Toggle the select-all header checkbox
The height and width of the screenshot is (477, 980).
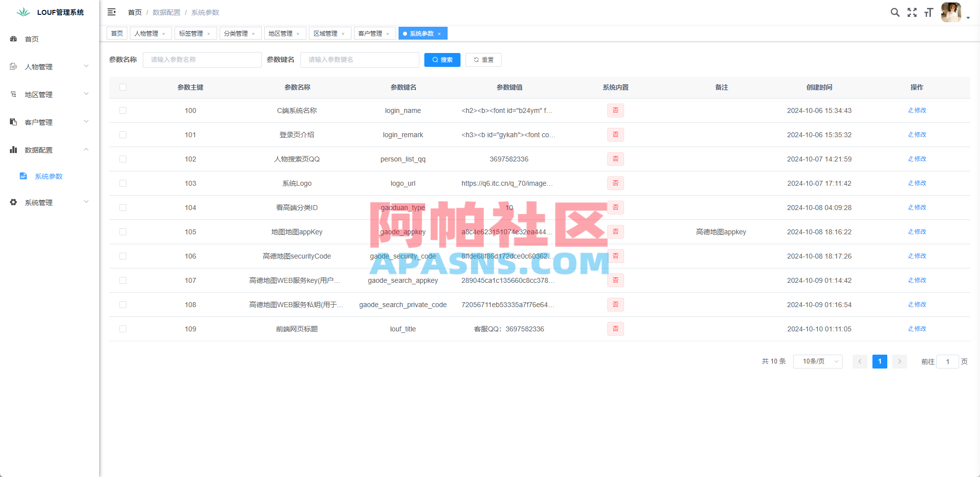(x=123, y=87)
